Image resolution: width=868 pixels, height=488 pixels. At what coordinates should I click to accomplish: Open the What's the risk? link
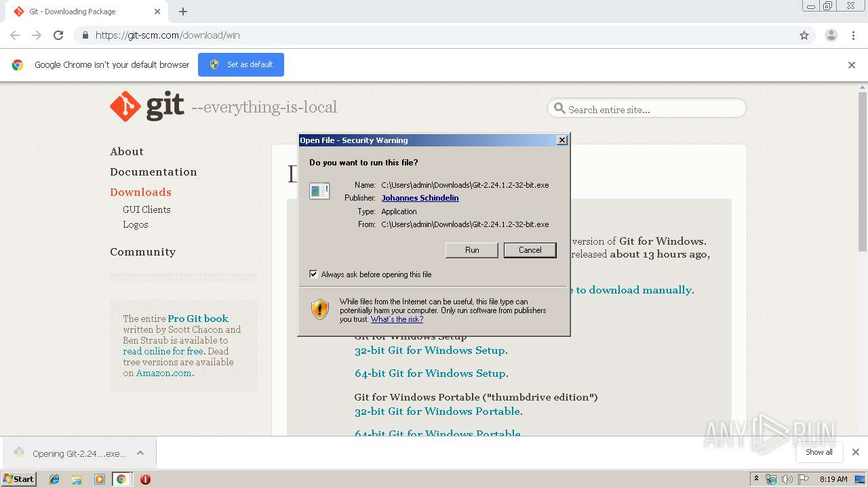coord(397,319)
